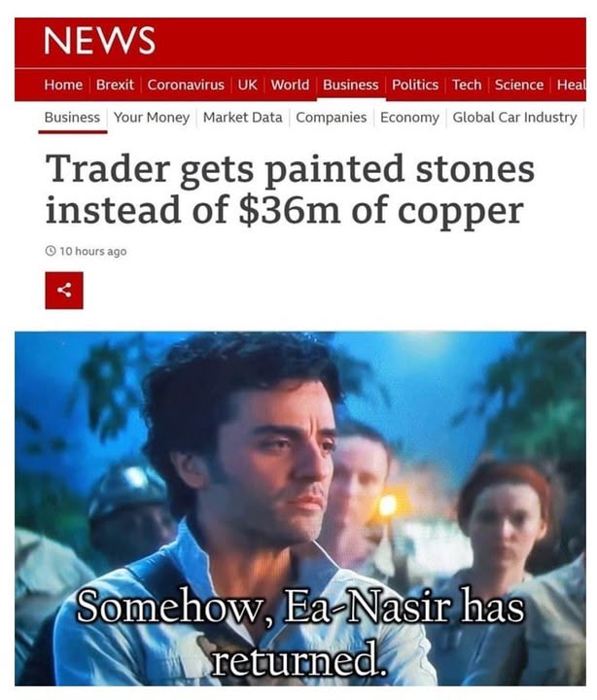Open the Market Data sub-tab

(243, 118)
